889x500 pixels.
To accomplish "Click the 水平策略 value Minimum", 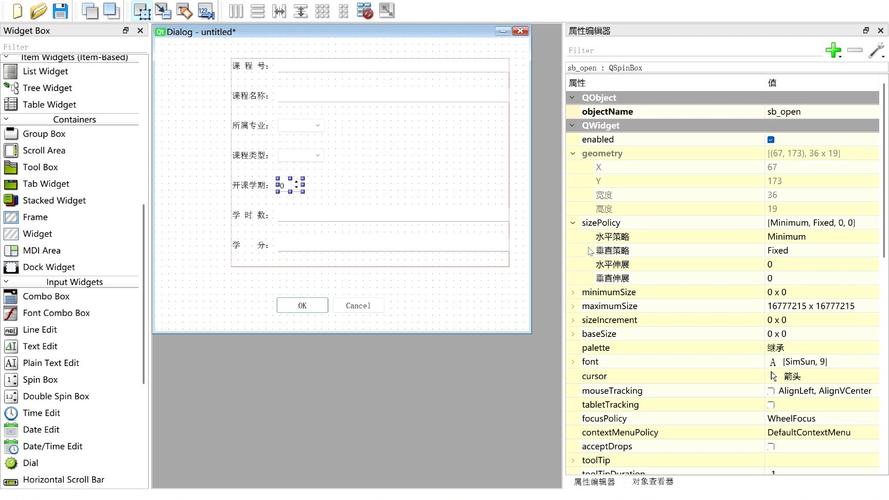I will coord(786,237).
